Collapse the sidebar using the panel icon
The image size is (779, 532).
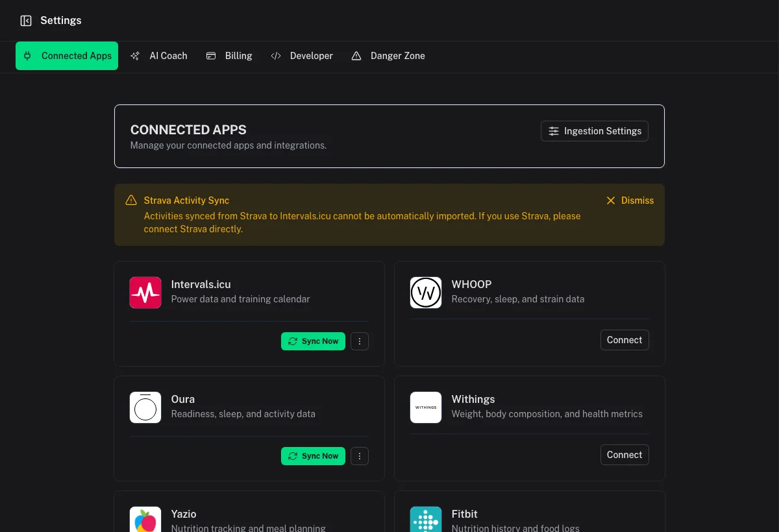tap(26, 21)
